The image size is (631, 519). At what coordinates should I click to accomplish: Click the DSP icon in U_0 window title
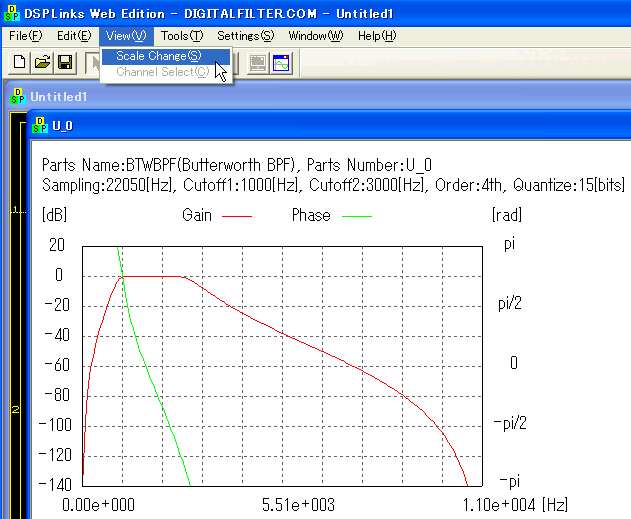tap(40, 126)
